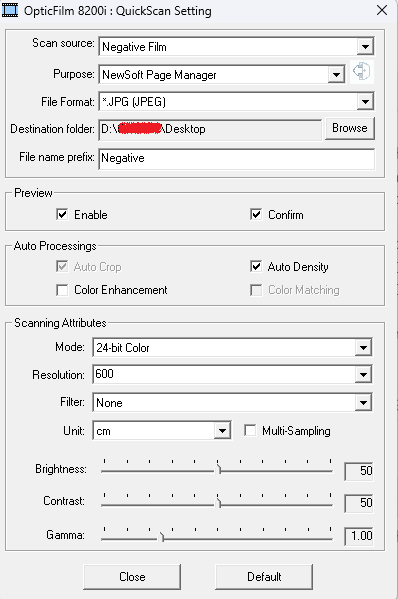Click the film-strip app icon in the title bar

click(10, 10)
